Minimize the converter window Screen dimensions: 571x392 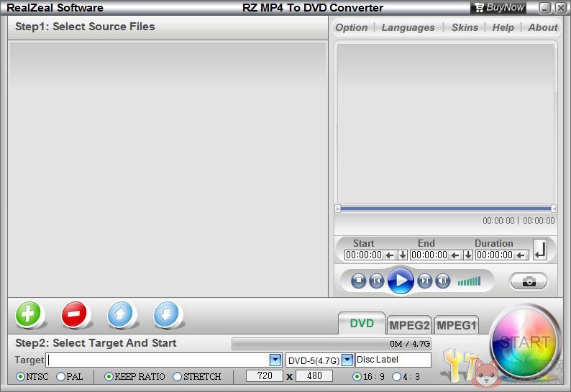click(x=545, y=8)
